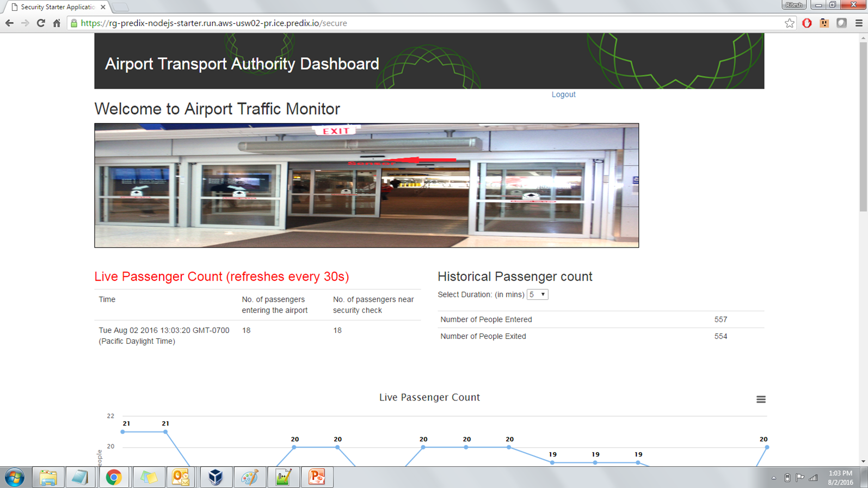This screenshot has height=488, width=868.
Task: Click the scrollbar down arrow
Action: coord(863,461)
